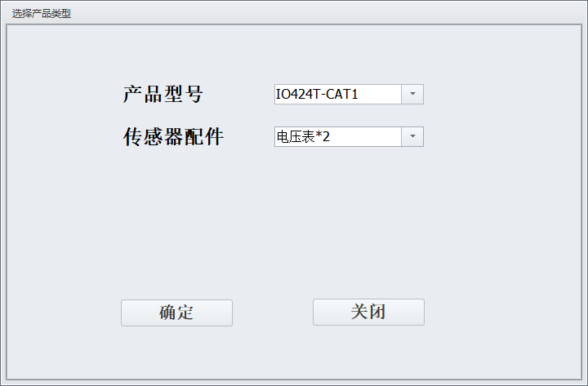The width and height of the screenshot is (588, 386).
Task: Select the field showing IO424T-CAT1
Action: (350, 94)
